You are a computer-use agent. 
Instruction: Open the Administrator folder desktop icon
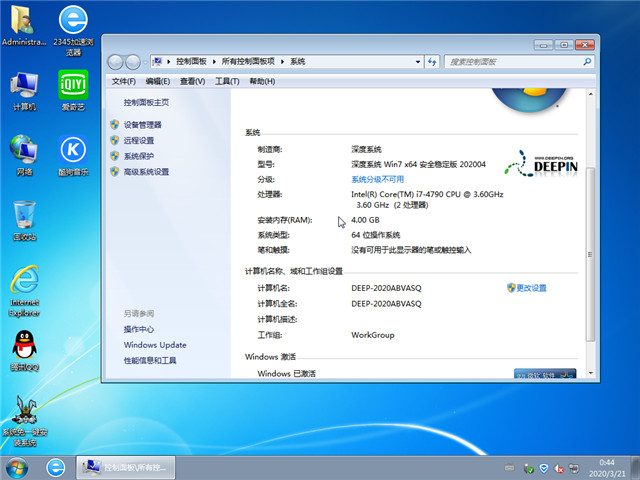pos(24,24)
